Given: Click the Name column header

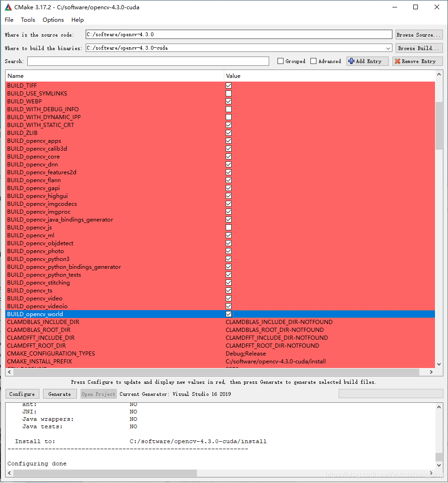Looking at the screenshot, I should [114, 76].
